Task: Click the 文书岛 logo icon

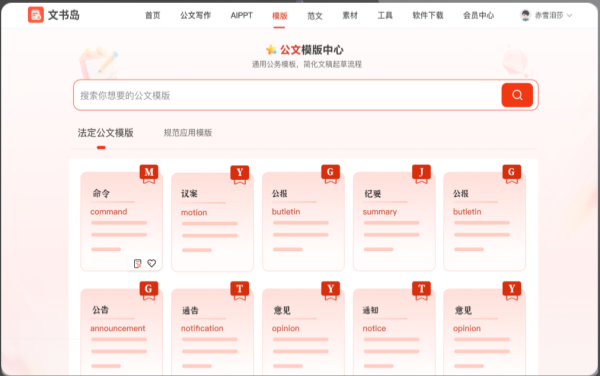Action: 36,15
